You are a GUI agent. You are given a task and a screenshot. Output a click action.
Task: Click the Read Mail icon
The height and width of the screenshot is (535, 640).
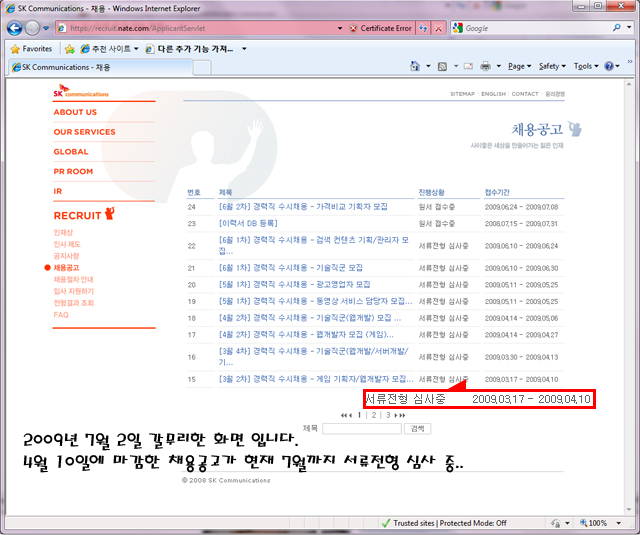[x=468, y=66]
